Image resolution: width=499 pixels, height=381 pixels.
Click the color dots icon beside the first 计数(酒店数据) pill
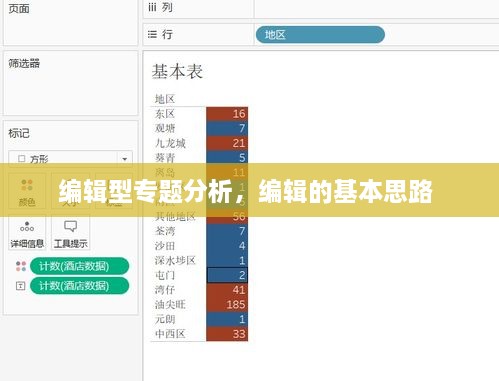pyautogui.click(x=21, y=266)
